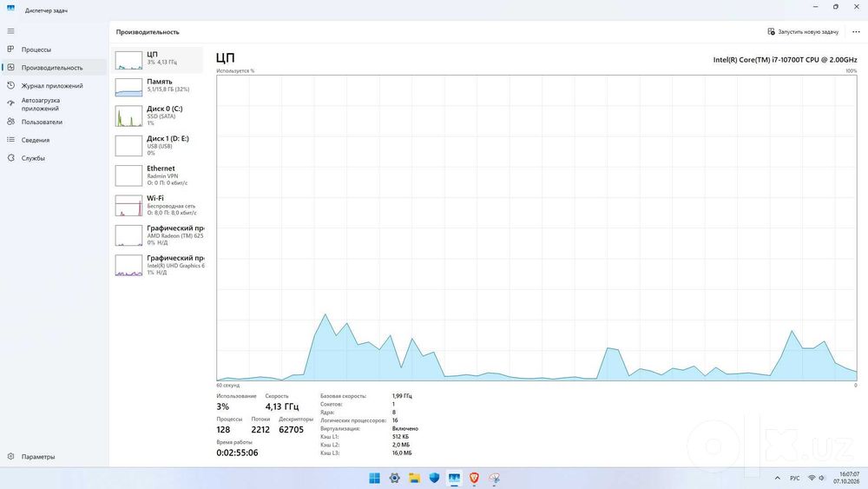Open the three-dots more options menu
The image size is (868, 489).
click(856, 31)
